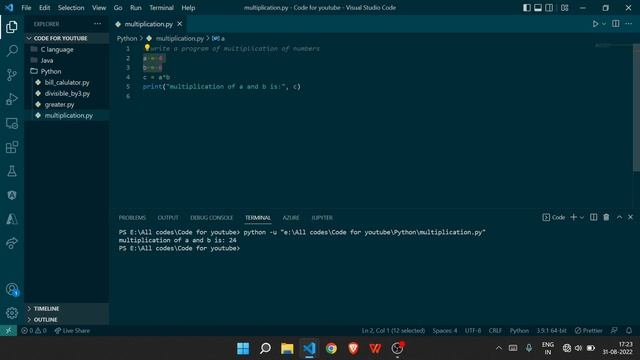
Task: Change UTF-8 file encoding
Action: point(473,331)
